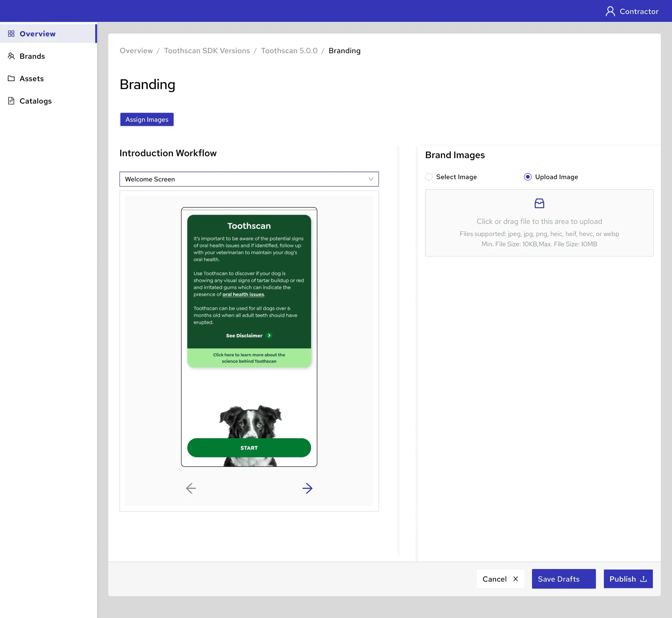Navigate to Toothscan 5.0.0 breadcrumb

289,51
